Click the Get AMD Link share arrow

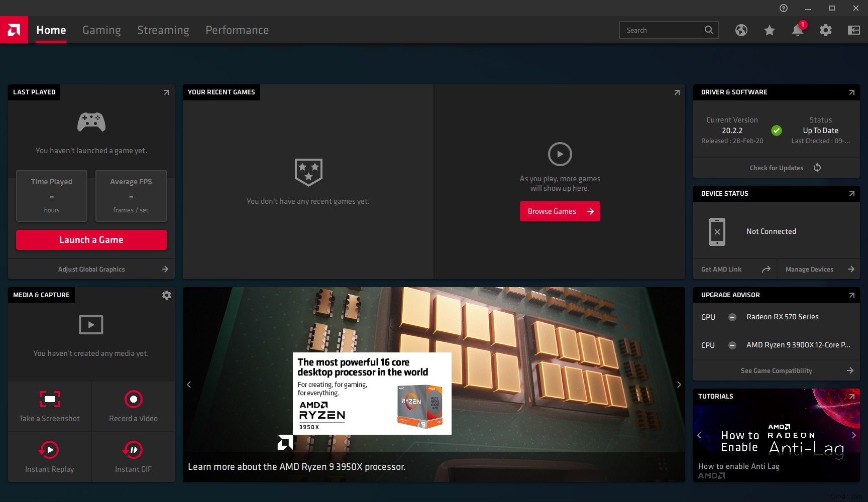click(766, 270)
